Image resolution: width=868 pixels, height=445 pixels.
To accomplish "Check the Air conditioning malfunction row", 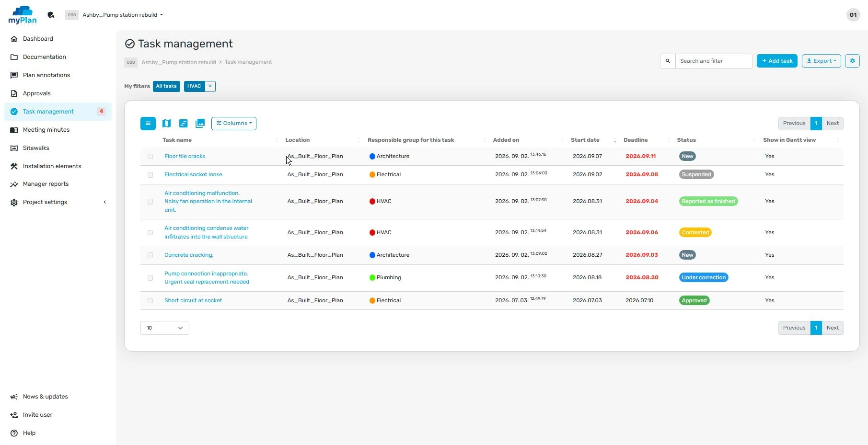I will pos(150,202).
